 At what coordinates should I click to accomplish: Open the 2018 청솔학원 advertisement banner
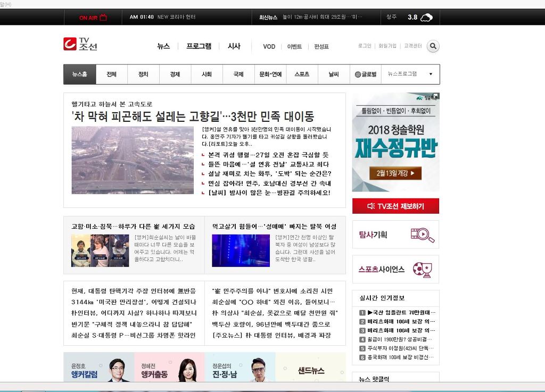(395, 142)
